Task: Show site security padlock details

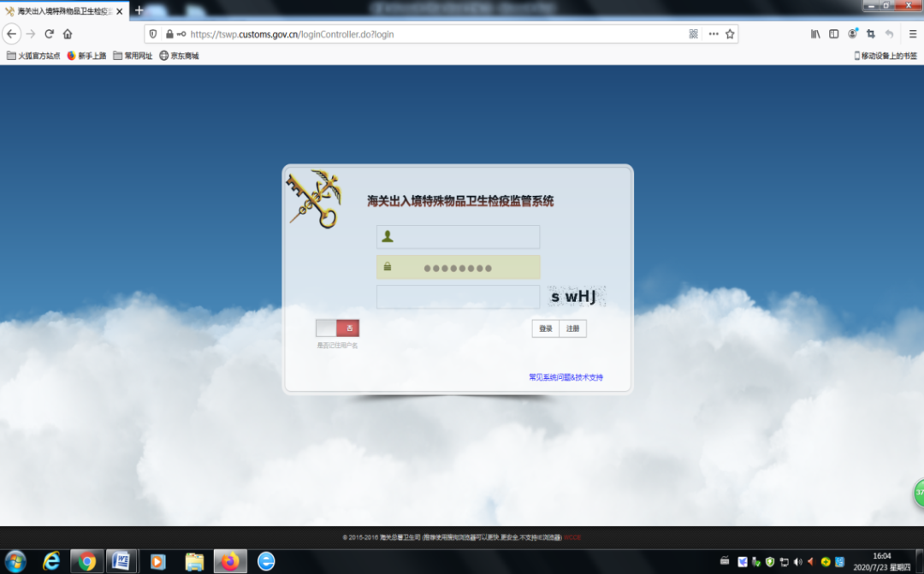Action: pyautogui.click(x=169, y=34)
